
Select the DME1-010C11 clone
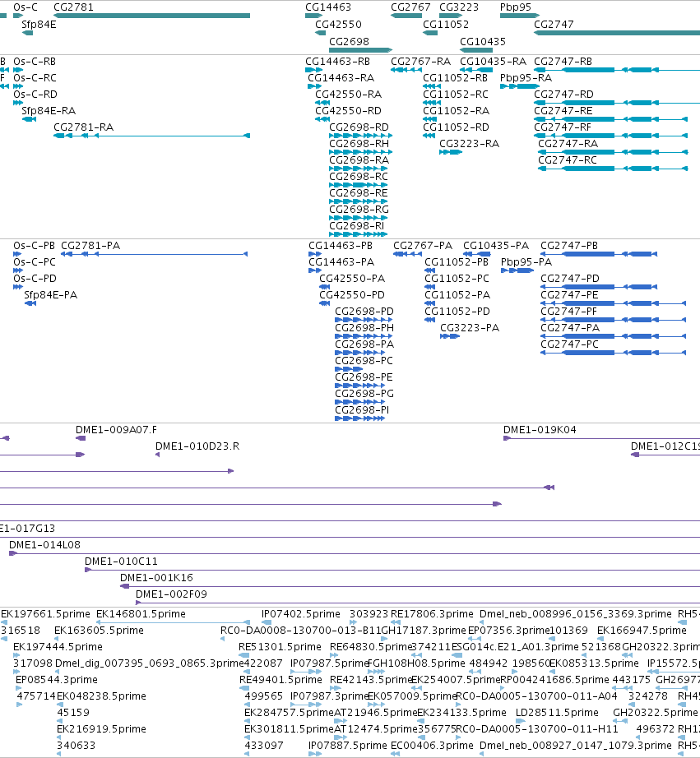392,570
